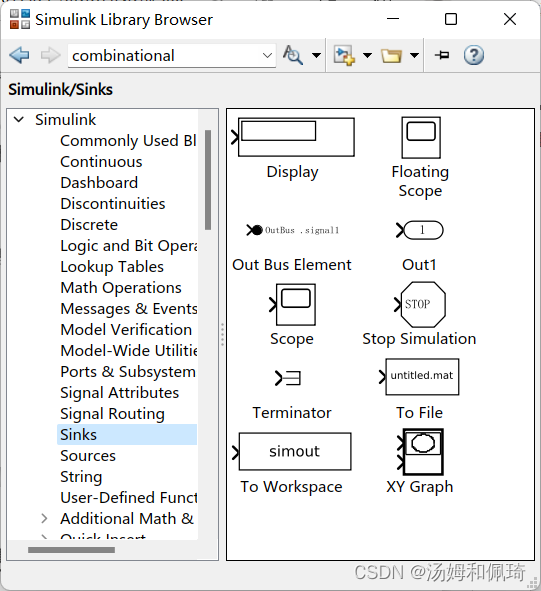This screenshot has width=541, height=591.
Task: Open the Lookup Tables library
Action: 112,267
